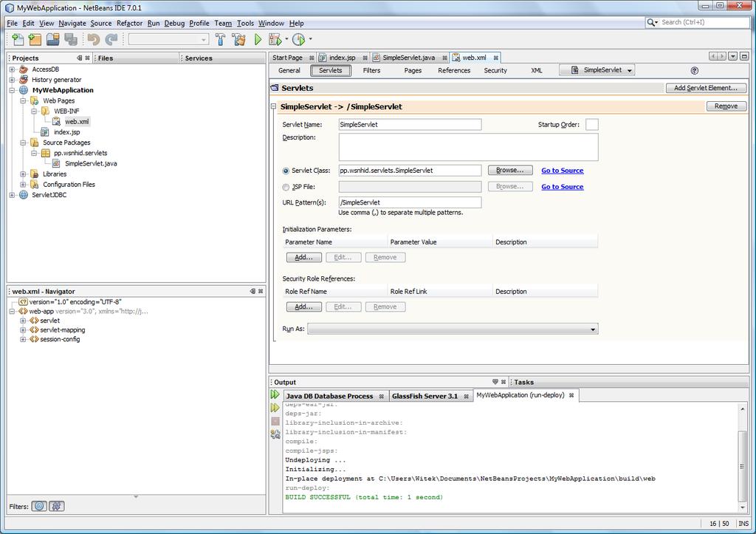The width and height of the screenshot is (756, 534).
Task: Open the toolbar configuration combo box
Action: point(168,40)
